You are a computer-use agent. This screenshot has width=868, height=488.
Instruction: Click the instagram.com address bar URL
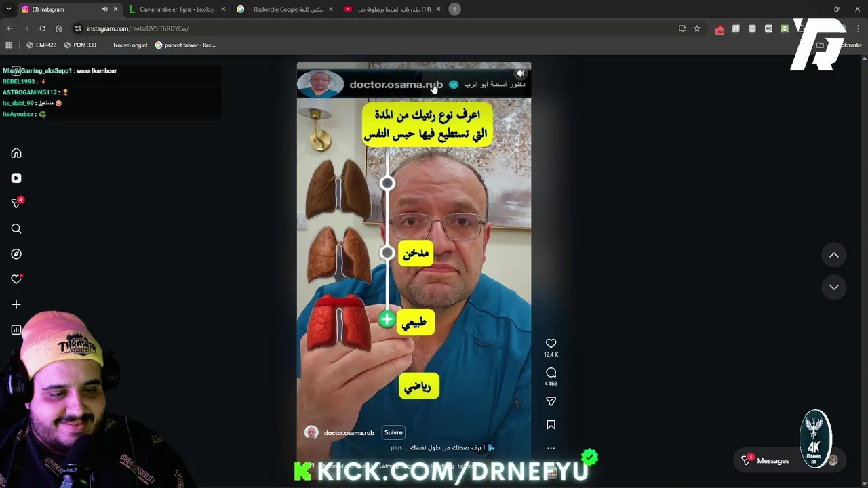(x=138, y=28)
